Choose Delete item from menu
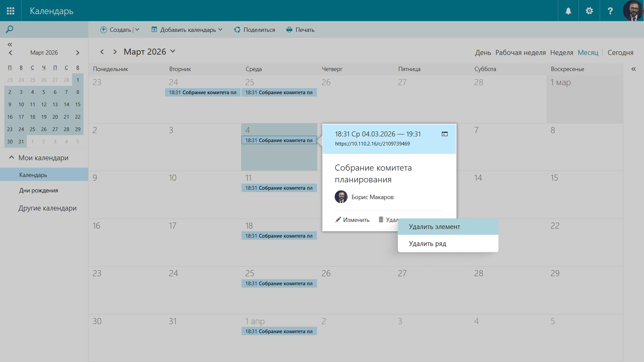 pyautogui.click(x=434, y=227)
